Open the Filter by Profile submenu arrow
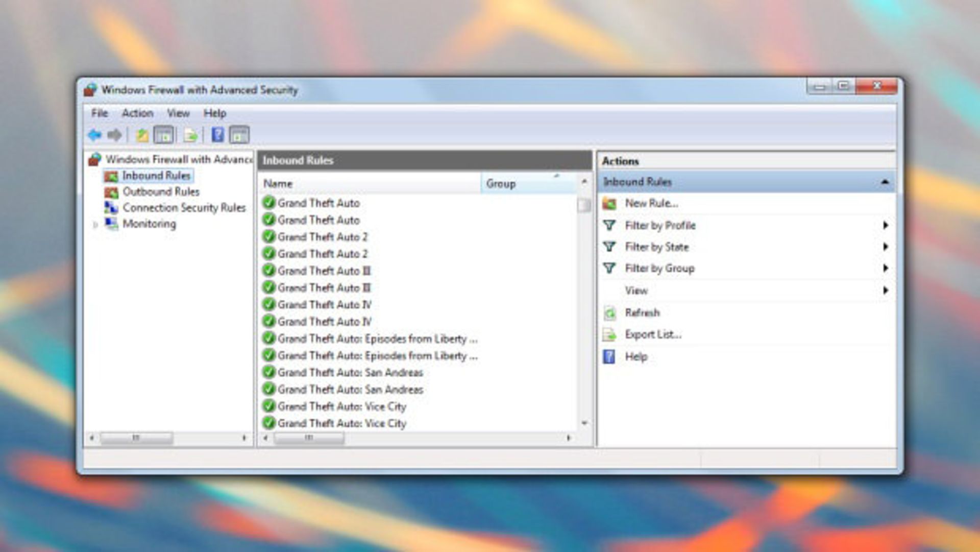Image resolution: width=980 pixels, height=552 pixels. tap(886, 225)
